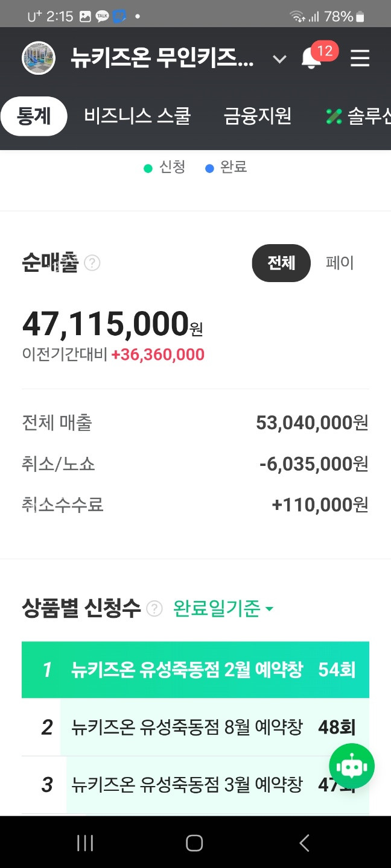Viewport: 391px width, 868px height.
Task: Open the 완료일기준 dropdown
Action: click(x=223, y=609)
